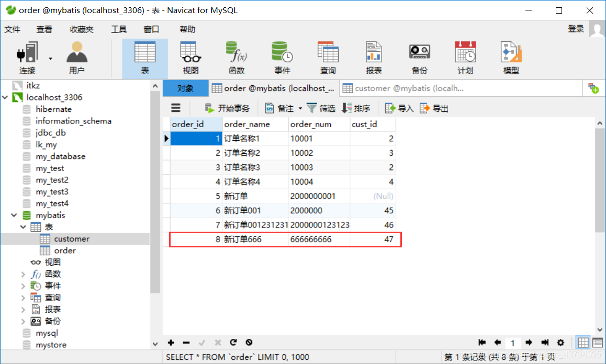Image resolution: width=606 pixels, height=364 pixels.
Task: Add a new record with plus icon
Action: coord(171,343)
